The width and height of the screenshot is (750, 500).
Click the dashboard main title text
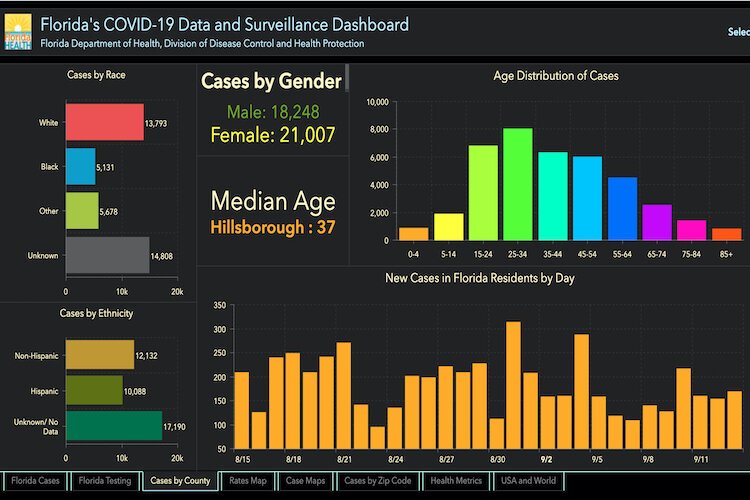point(224,24)
